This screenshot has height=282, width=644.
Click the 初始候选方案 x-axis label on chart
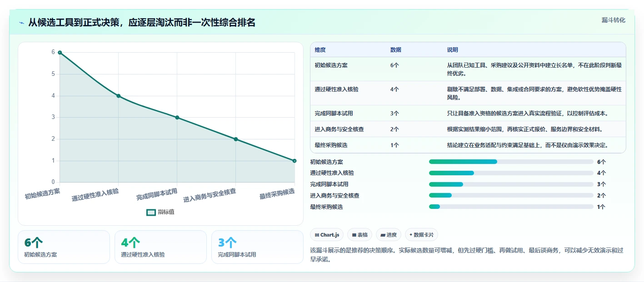tap(42, 194)
